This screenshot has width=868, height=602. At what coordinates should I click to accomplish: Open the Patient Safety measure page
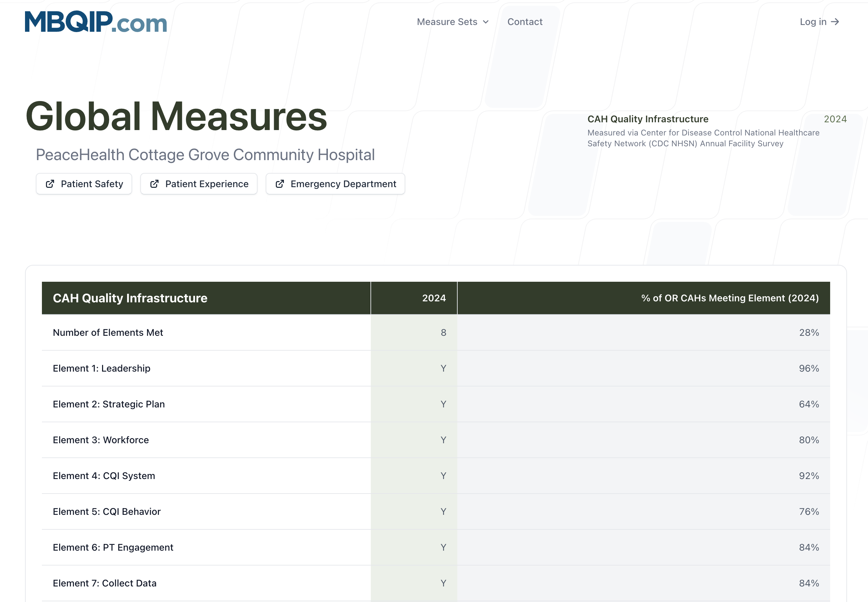coord(84,184)
